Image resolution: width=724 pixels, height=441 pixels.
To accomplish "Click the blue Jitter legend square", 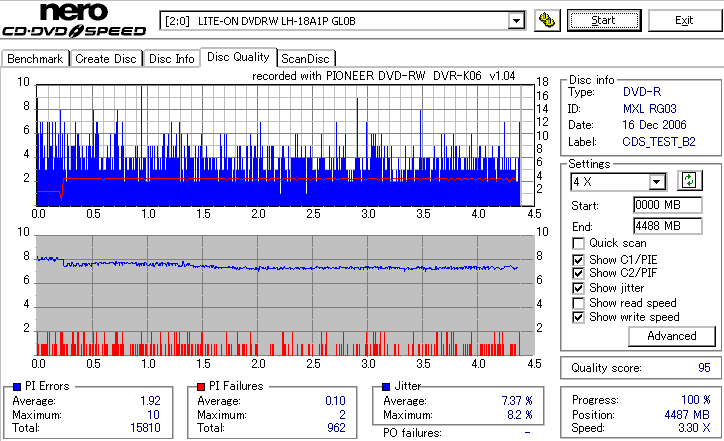I will tap(386, 387).
